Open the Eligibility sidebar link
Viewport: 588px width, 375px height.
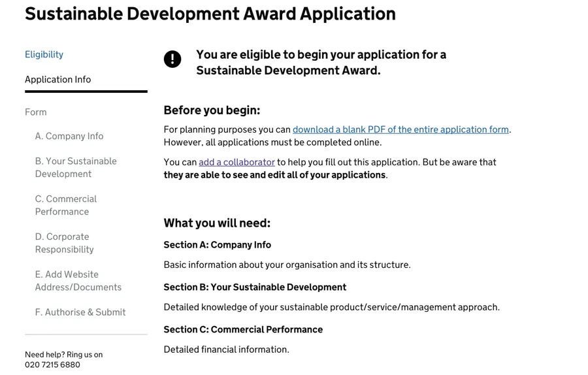click(44, 54)
